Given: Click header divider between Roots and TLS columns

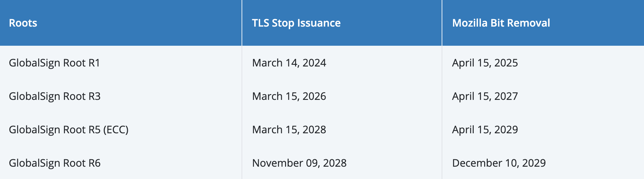Looking at the screenshot, I should 242,23.
